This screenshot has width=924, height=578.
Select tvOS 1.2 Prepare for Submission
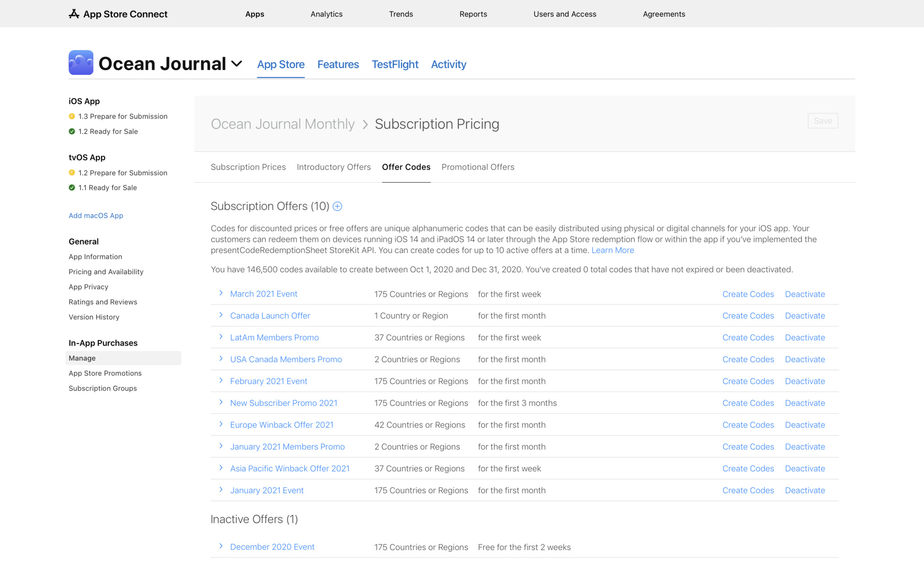pos(123,173)
